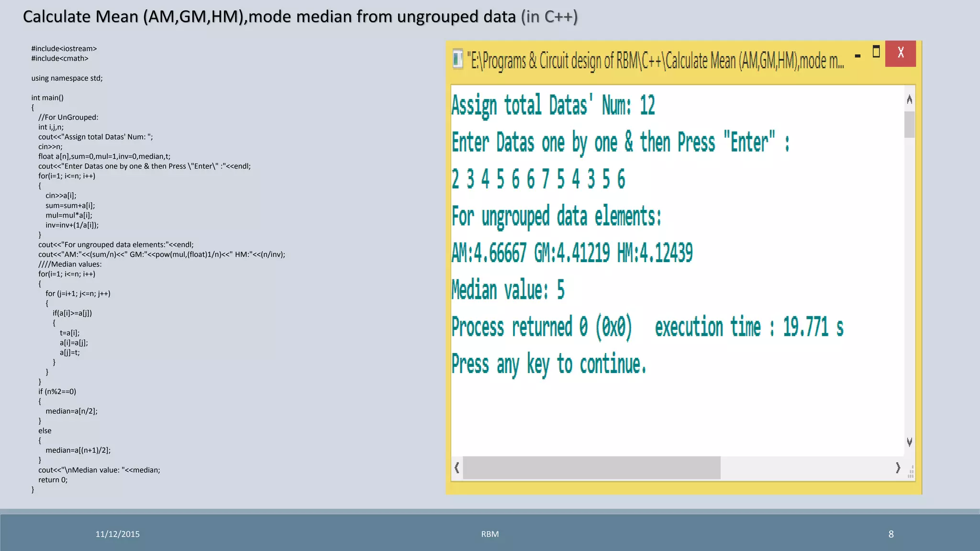Minimize the console window
980x551 pixels.
click(857, 56)
